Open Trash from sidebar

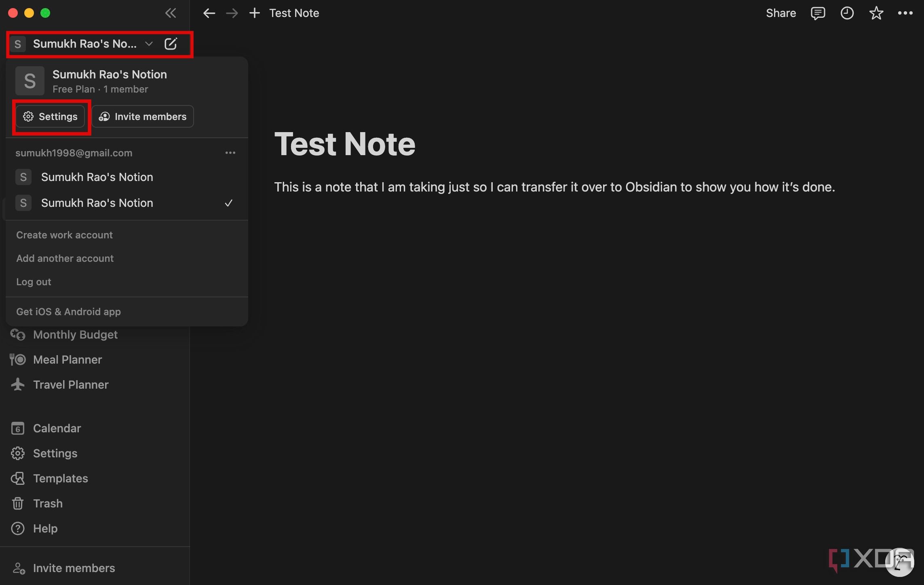pos(48,503)
